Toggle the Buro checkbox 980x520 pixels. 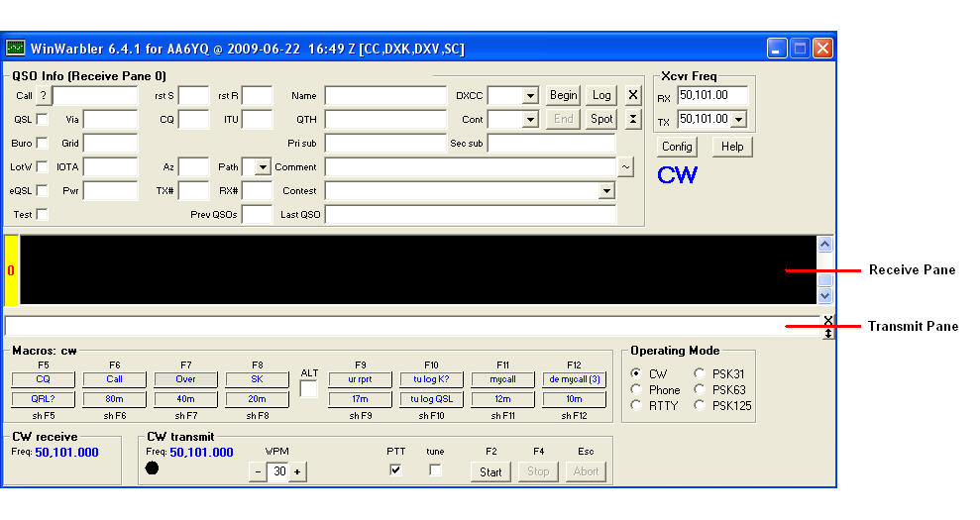[x=42, y=143]
